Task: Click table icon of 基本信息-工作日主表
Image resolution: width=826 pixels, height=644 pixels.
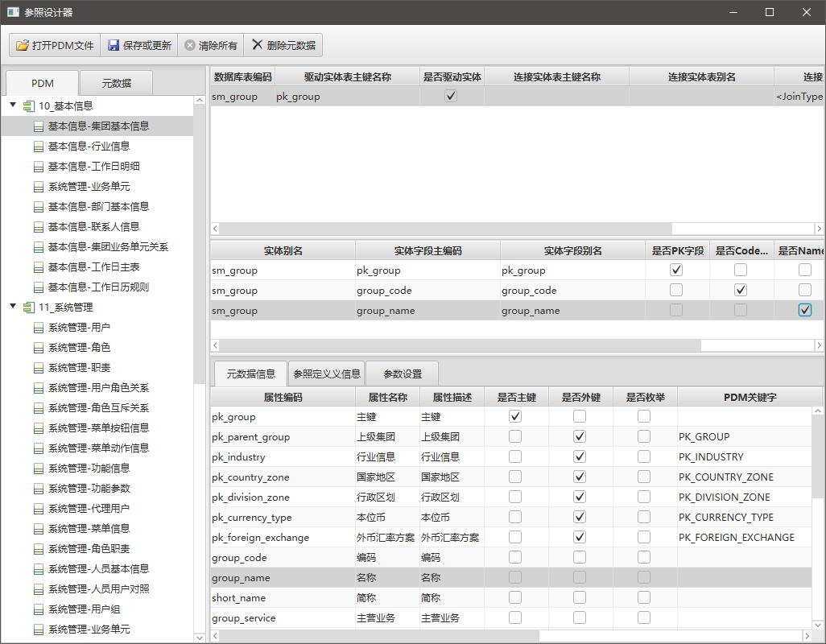Action: [x=39, y=267]
